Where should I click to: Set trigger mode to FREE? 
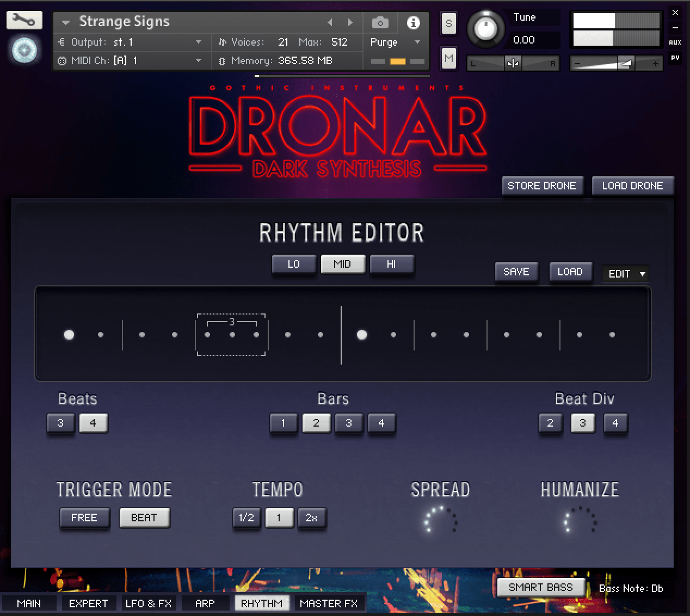pos(84,518)
